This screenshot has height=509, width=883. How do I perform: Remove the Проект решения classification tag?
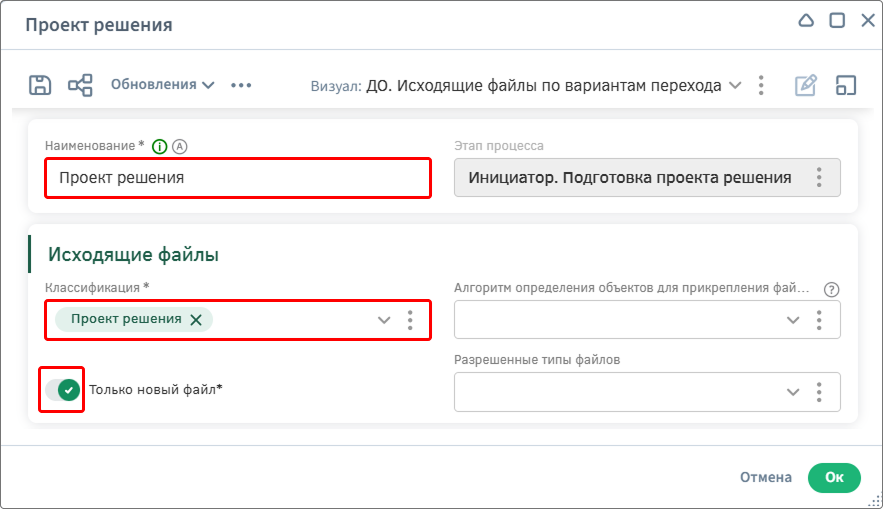coord(196,320)
